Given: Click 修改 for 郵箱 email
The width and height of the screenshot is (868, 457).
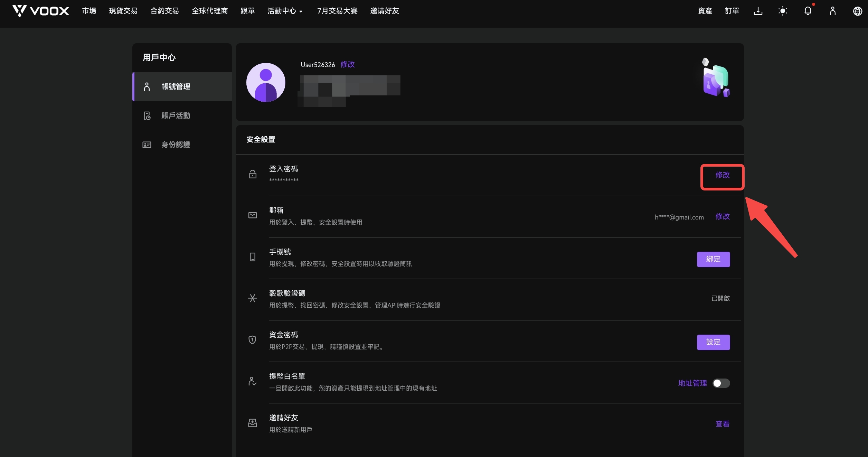Looking at the screenshot, I should tap(723, 217).
